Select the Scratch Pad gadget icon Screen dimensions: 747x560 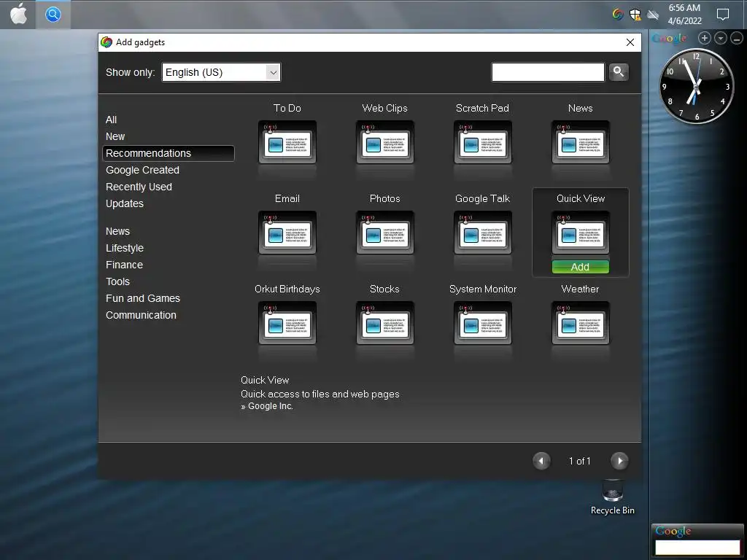click(x=483, y=142)
